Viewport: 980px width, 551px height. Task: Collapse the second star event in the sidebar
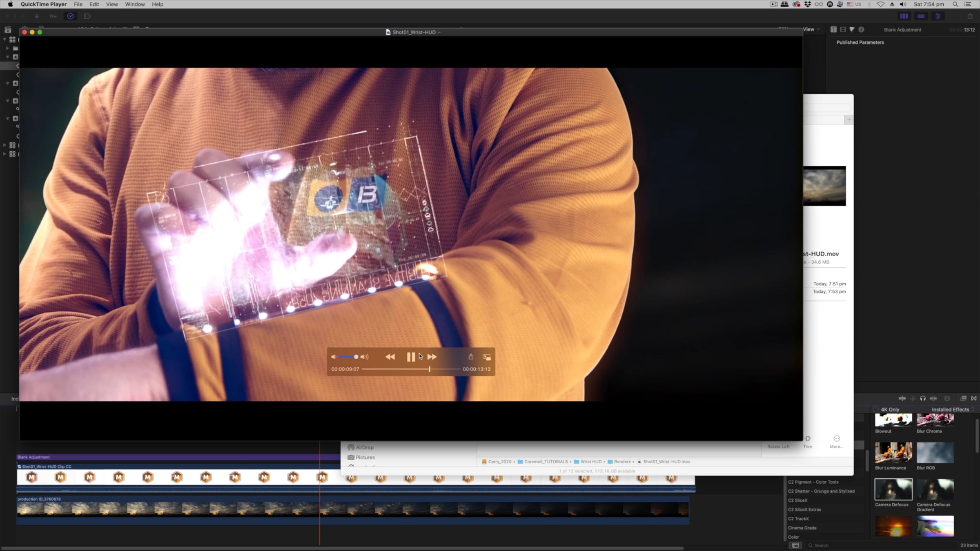pyautogui.click(x=8, y=83)
